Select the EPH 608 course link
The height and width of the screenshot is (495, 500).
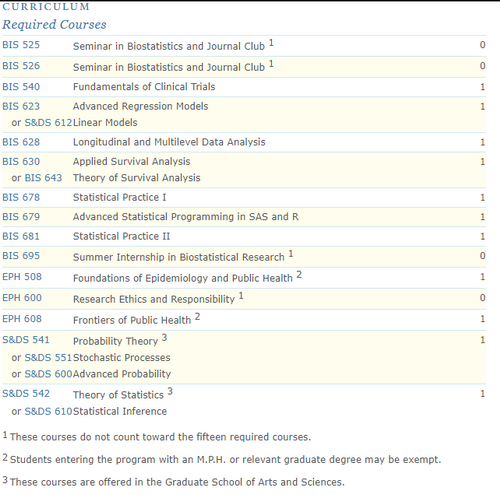click(x=22, y=319)
